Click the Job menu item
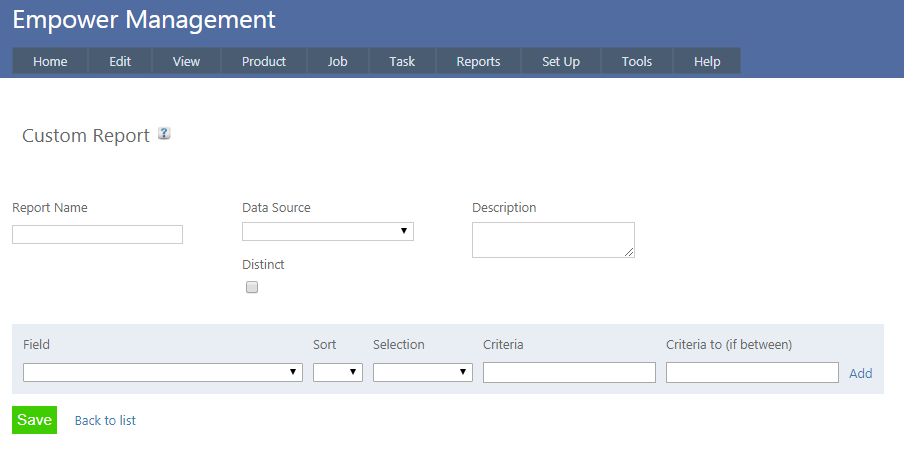This screenshot has width=904, height=466. point(338,61)
